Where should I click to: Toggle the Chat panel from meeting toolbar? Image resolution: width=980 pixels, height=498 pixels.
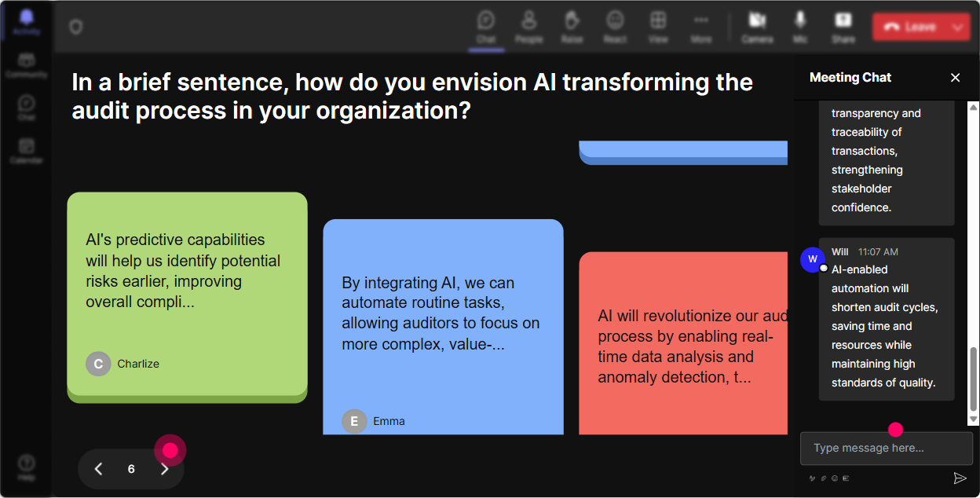pyautogui.click(x=486, y=27)
